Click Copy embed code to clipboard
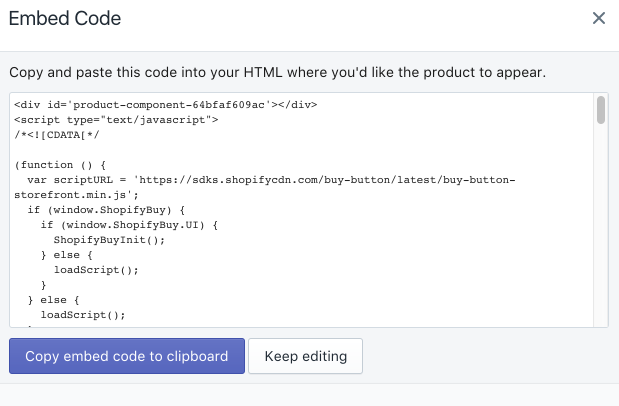 coord(127,356)
